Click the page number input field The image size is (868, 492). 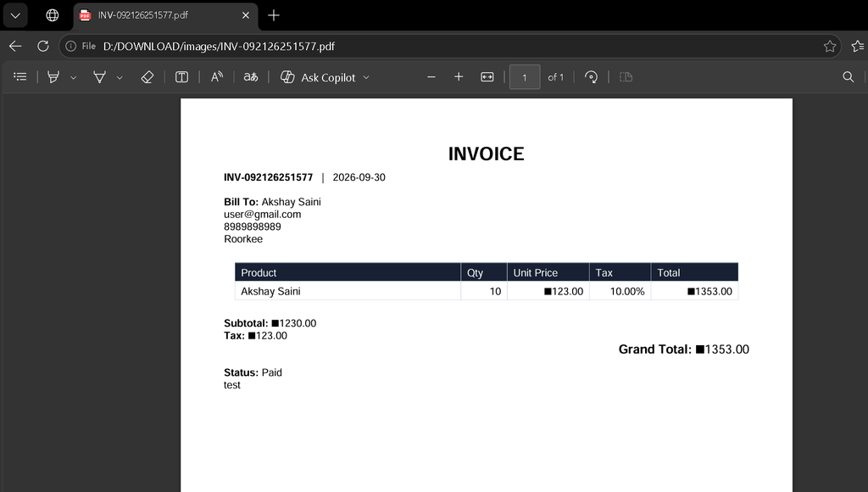(524, 77)
